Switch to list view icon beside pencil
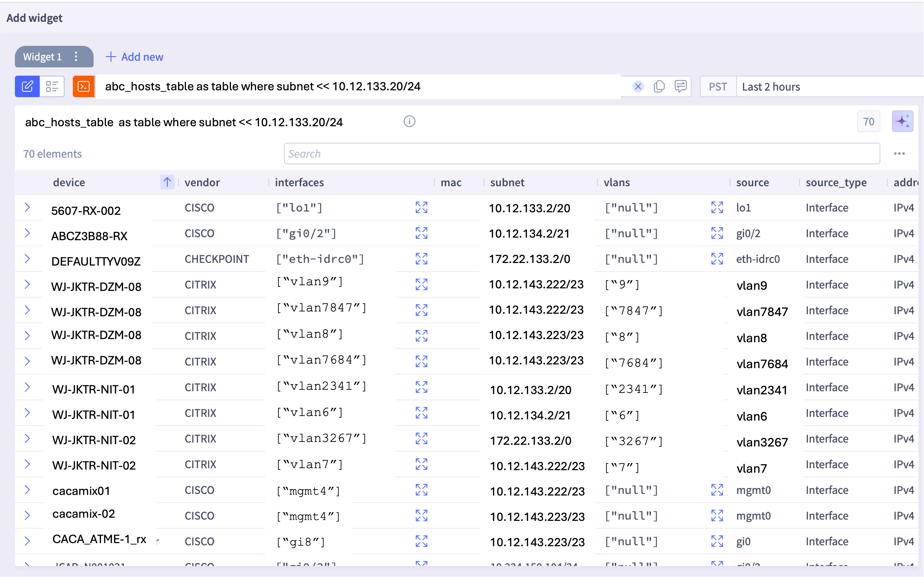The image size is (924, 577). pos(52,86)
